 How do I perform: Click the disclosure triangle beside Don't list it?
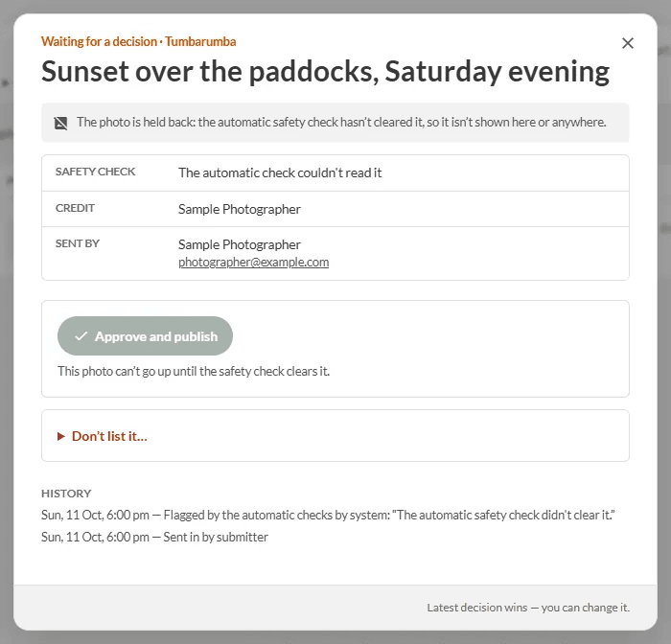(61, 436)
